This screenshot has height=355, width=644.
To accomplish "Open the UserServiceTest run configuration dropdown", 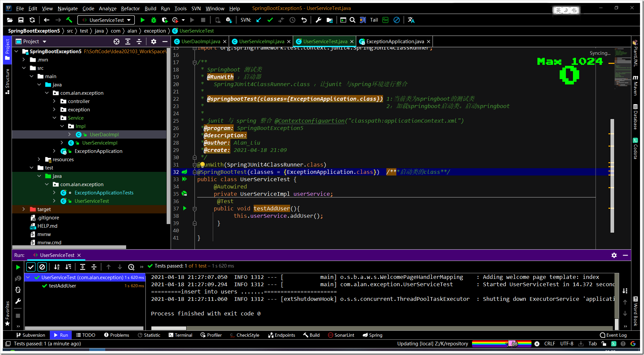I will [x=106, y=20].
